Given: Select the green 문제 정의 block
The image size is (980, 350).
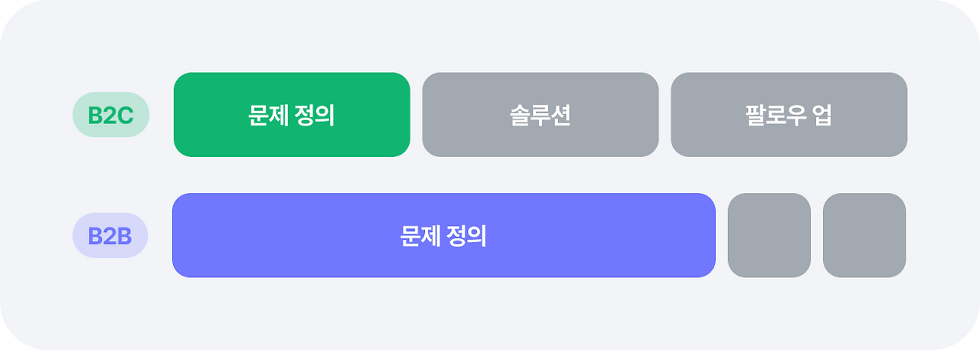Looking at the screenshot, I should pos(292,115).
